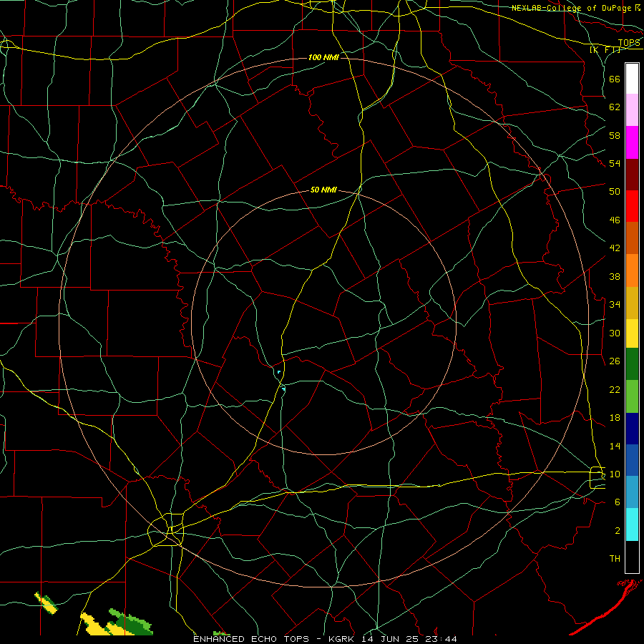Click the 100 NMI range ring label
The width and height of the screenshot is (644, 644).
[323, 57]
